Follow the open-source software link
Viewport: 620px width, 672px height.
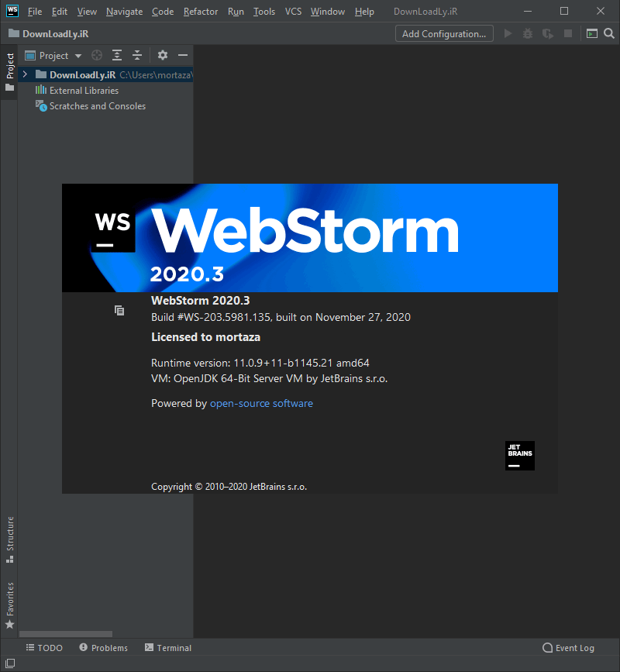pos(261,403)
